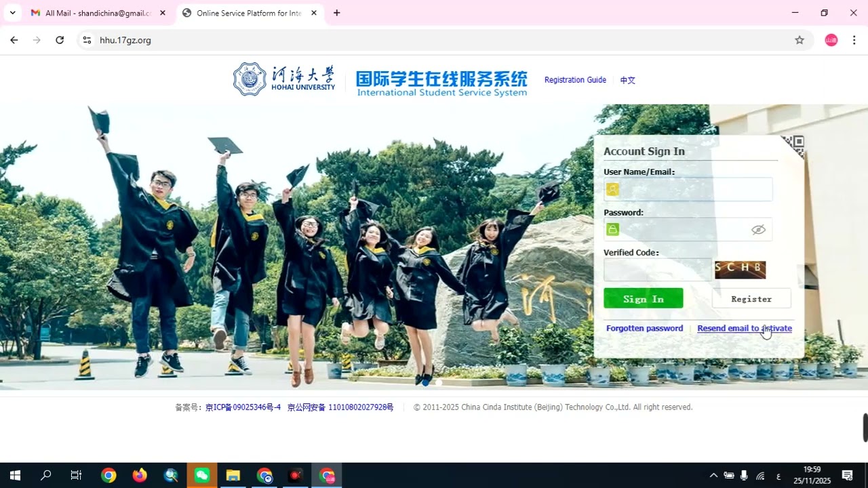Viewport: 868px width, 488px height.
Task: Open Firefox from the taskbar
Action: coord(140,475)
